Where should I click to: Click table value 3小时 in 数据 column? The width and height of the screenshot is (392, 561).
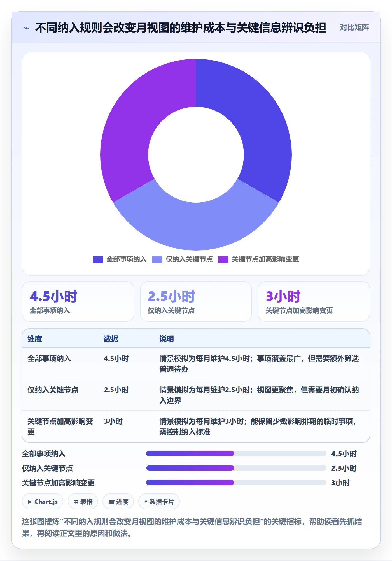click(x=113, y=421)
